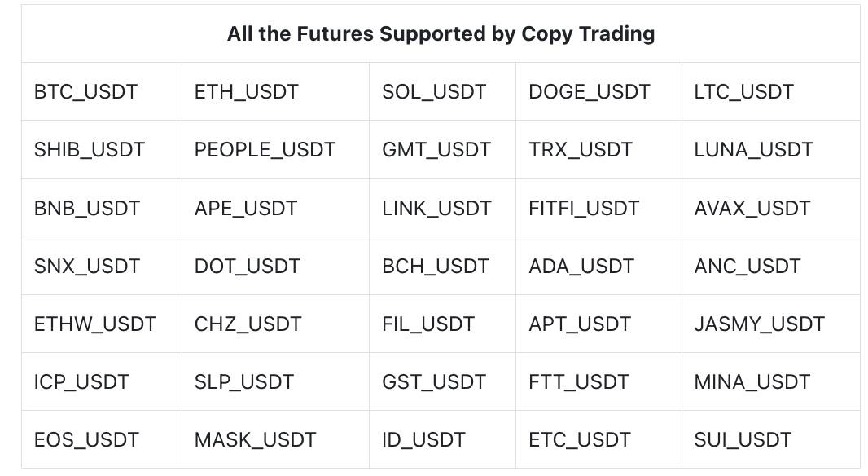Select DOGE_USDT in the table
Image resolution: width=868 pixels, height=476 pixels.
pyautogui.click(x=589, y=92)
